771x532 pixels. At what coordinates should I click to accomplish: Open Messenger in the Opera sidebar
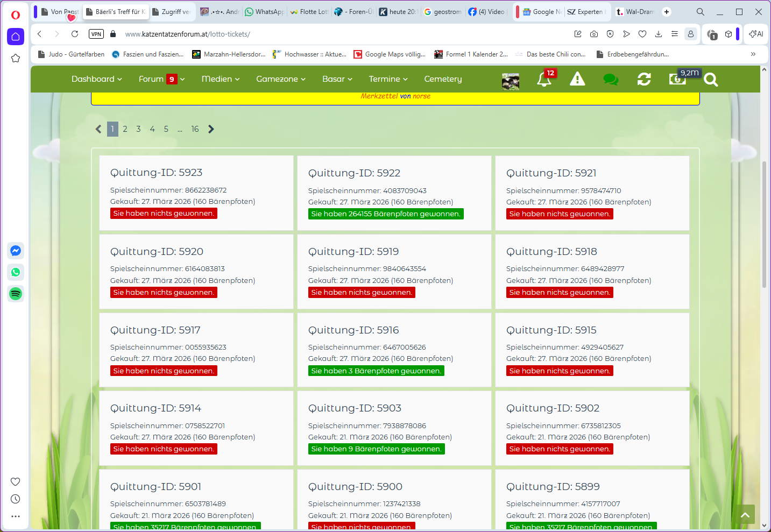click(16, 251)
